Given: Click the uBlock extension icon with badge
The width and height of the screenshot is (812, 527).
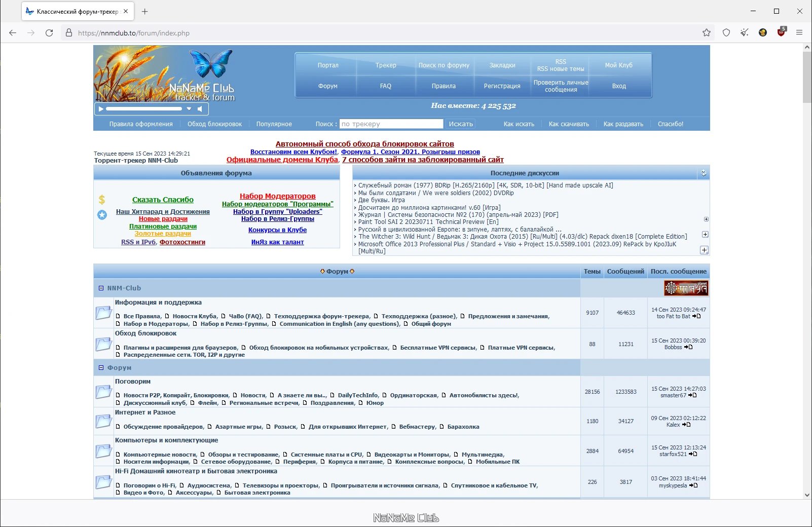Looking at the screenshot, I should [781, 32].
